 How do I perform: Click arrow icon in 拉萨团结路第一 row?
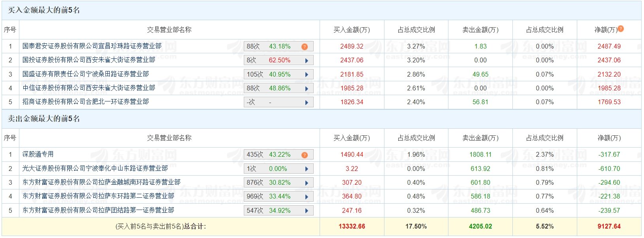pos(307,211)
